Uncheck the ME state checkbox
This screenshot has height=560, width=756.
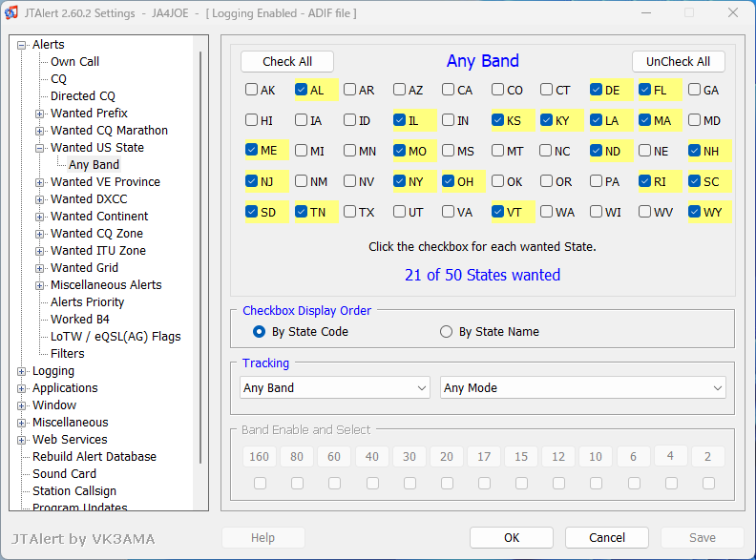click(x=251, y=151)
